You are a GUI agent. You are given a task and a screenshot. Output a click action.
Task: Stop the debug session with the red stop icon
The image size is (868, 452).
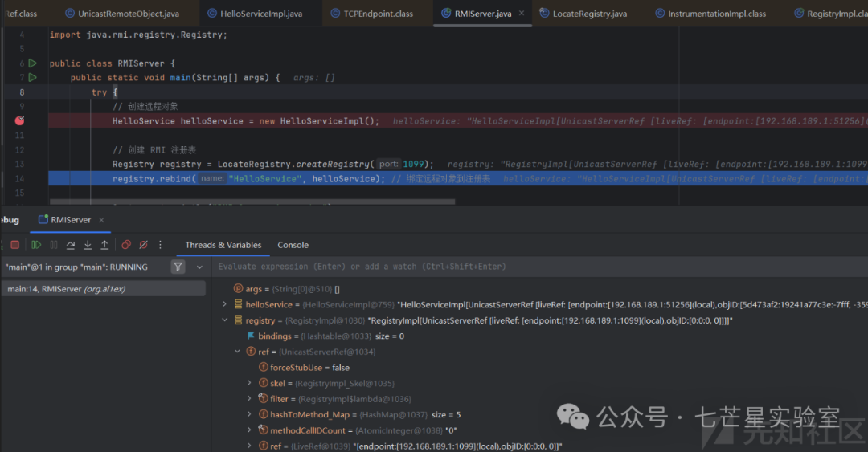pos(15,245)
